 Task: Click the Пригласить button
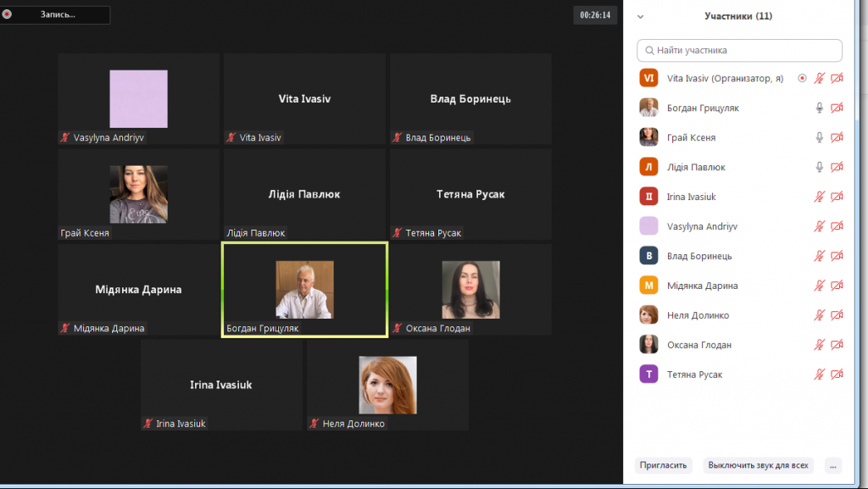click(663, 465)
